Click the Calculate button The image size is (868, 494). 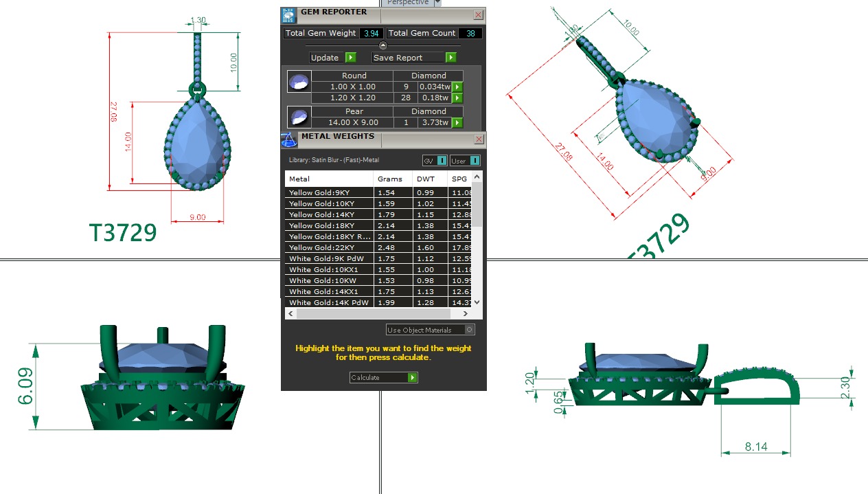[383, 377]
